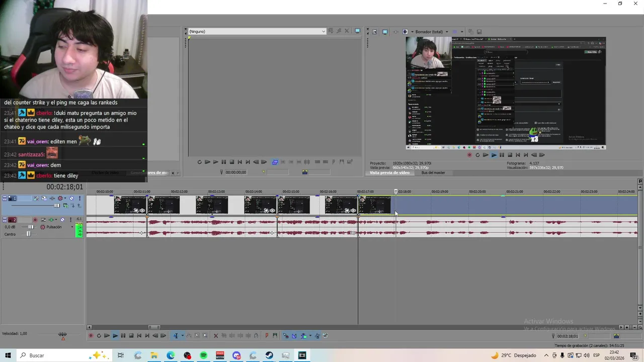Click Play From Start in main transport

107,335
